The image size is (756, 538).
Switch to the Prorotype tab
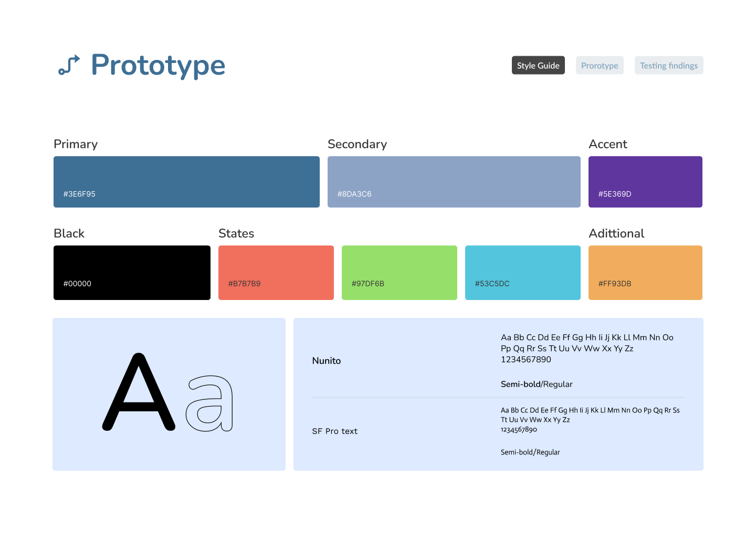pos(600,66)
